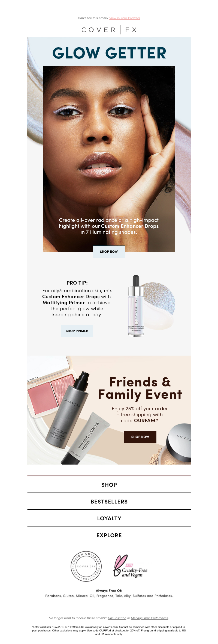This screenshot has width=218, height=644.
Task: Click the Cover FX logo at top
Action: pyautogui.click(x=109, y=30)
